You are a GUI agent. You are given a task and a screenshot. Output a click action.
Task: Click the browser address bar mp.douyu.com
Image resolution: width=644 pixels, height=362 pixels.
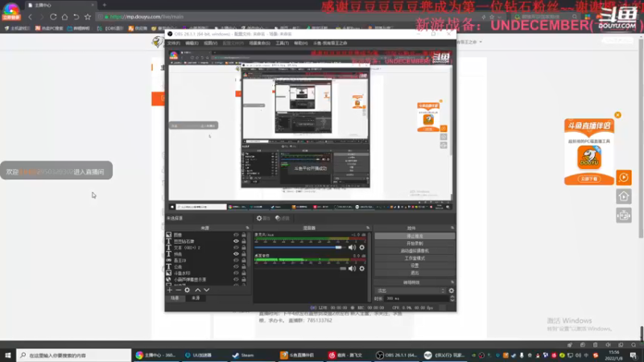tap(147, 17)
